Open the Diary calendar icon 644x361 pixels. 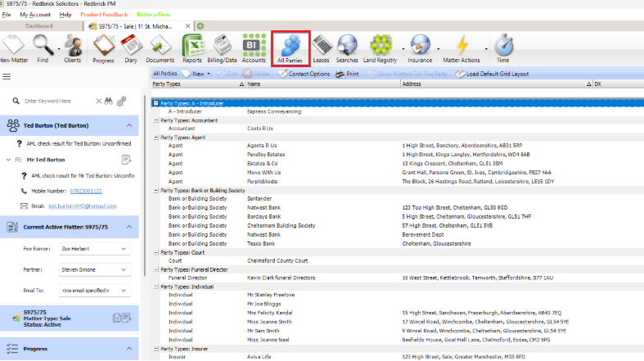pos(131,47)
